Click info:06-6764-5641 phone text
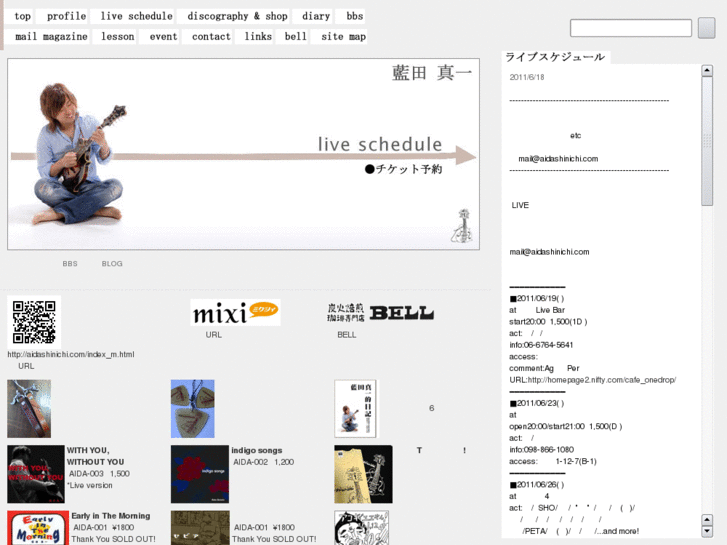The width and height of the screenshot is (727, 545). coord(541,345)
